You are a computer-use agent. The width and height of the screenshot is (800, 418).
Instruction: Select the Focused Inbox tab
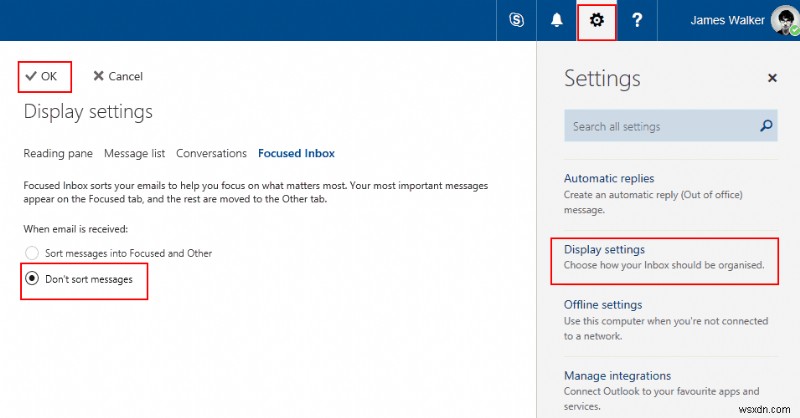pyautogui.click(x=296, y=153)
